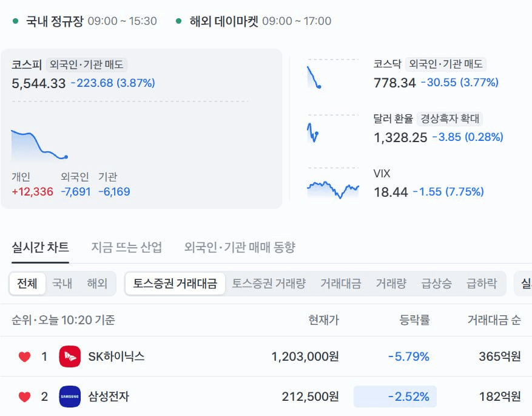Select the 실시간 차트 tab
Viewport: 532px width, 416px height.
point(41,247)
